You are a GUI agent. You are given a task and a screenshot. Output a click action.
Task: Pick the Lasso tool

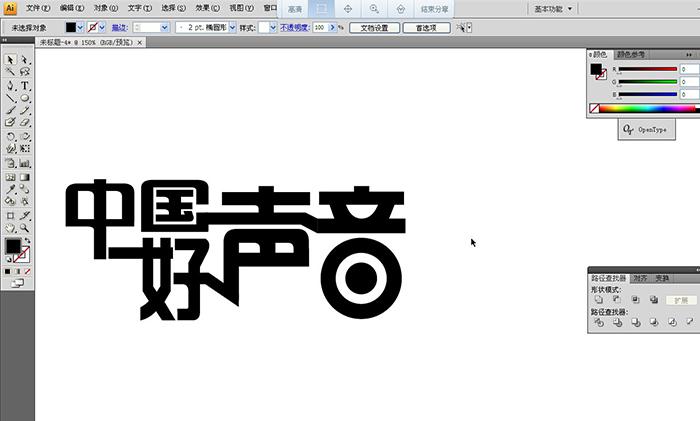pos(25,72)
